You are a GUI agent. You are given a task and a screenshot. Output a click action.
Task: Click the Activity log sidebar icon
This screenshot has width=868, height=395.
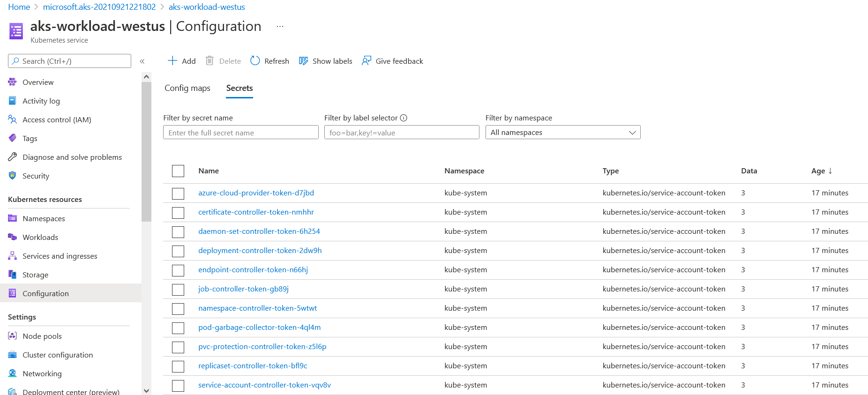pyautogui.click(x=13, y=101)
